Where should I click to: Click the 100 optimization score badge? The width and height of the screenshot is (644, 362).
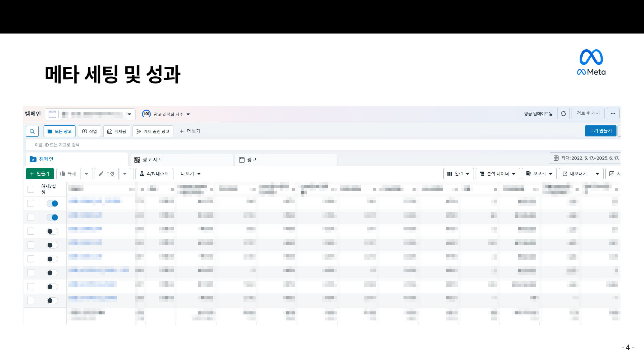[x=146, y=114]
